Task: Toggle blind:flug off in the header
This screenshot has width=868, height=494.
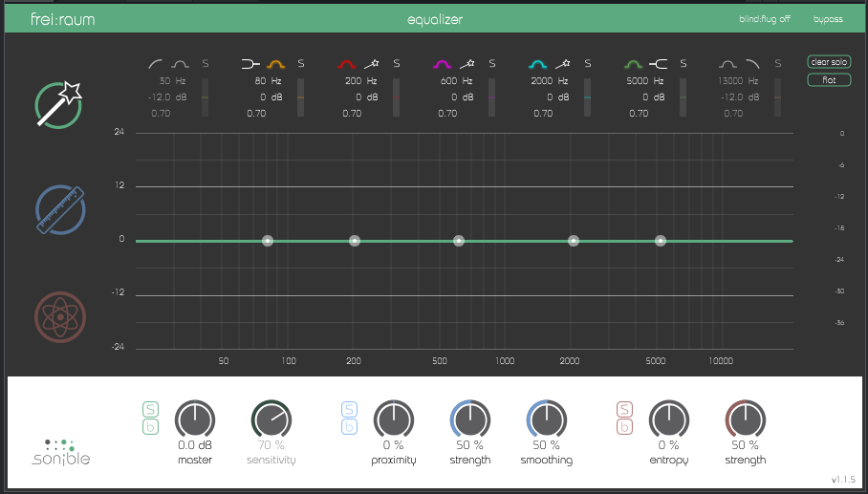Action: pyautogui.click(x=764, y=19)
